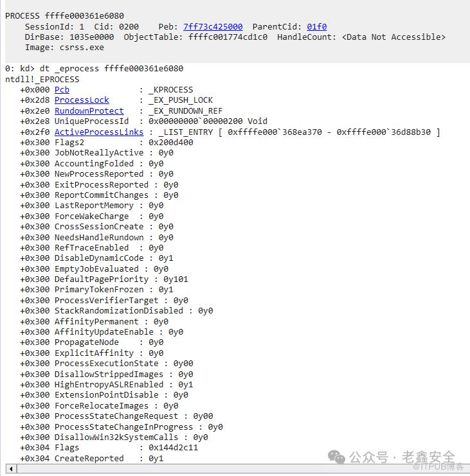Click the DirBase value 1035e0000
470x476 pixels.
coord(92,37)
